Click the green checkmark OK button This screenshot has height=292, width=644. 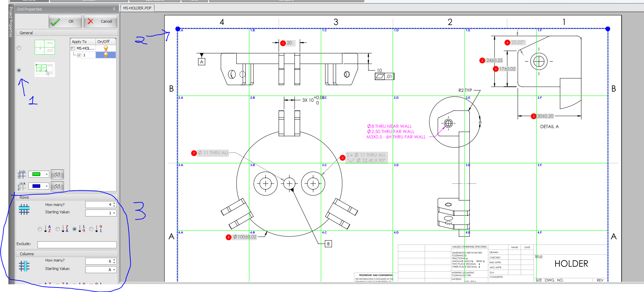(65, 21)
